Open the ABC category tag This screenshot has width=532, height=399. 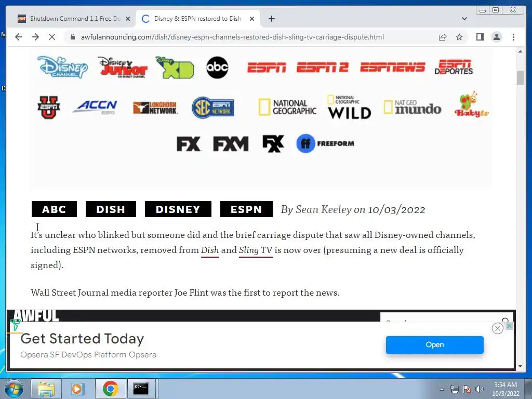tap(54, 209)
